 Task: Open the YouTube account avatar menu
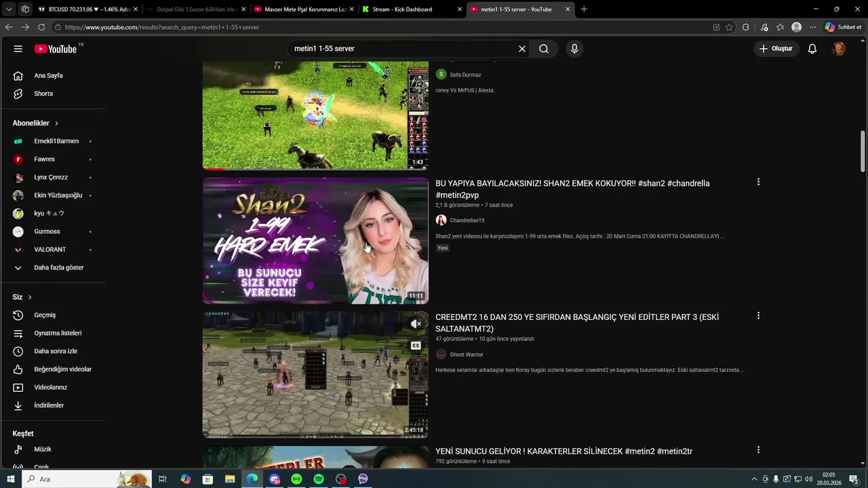(839, 49)
